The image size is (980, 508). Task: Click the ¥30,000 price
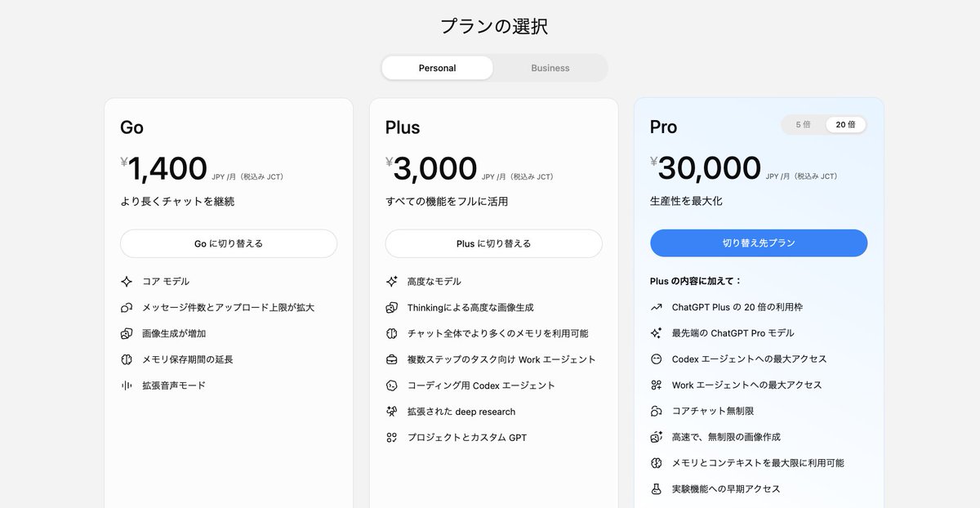[706, 169]
